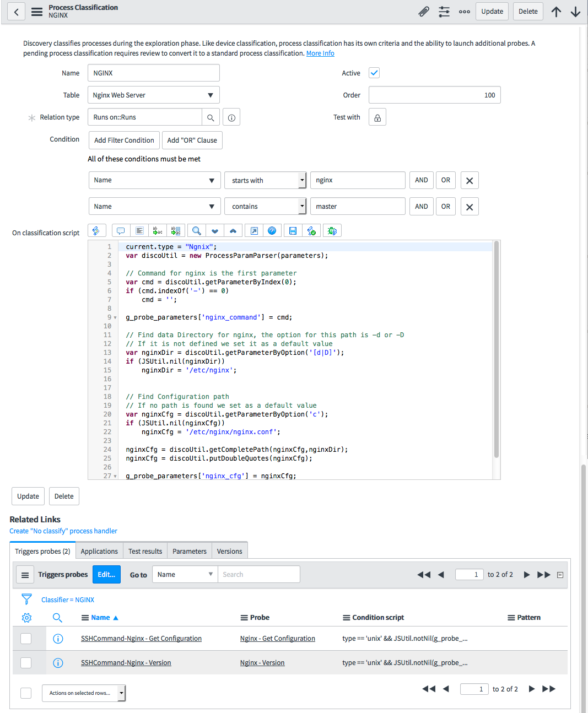Preview SSHCommand-Nginx - Version record info
Viewport: 588px width, 713px height.
click(x=58, y=663)
